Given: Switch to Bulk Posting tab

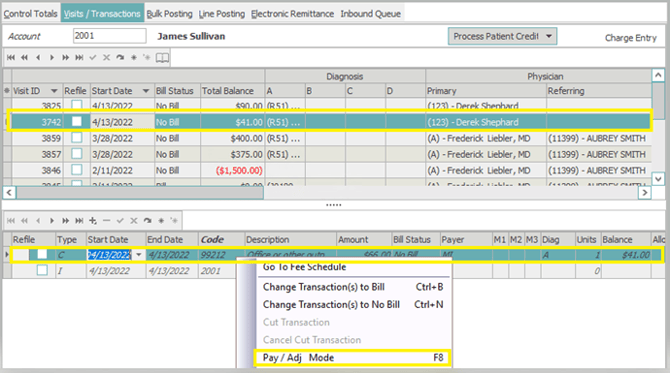Looking at the screenshot, I should tap(169, 14).
